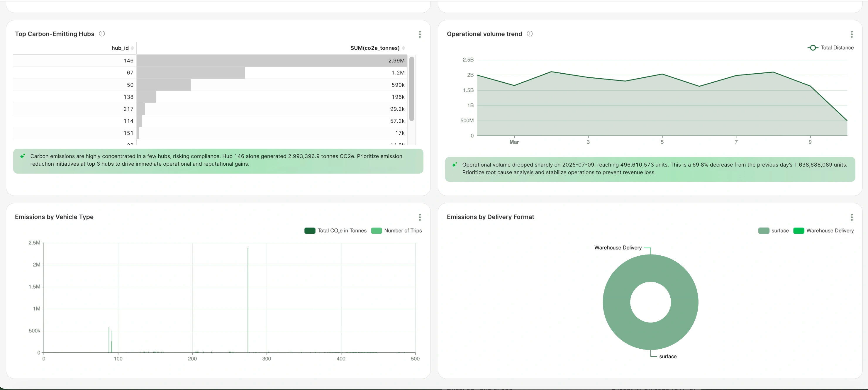The width and height of the screenshot is (868, 390).
Task: Toggle the Number of Trips legend entry
Action: [397, 230]
